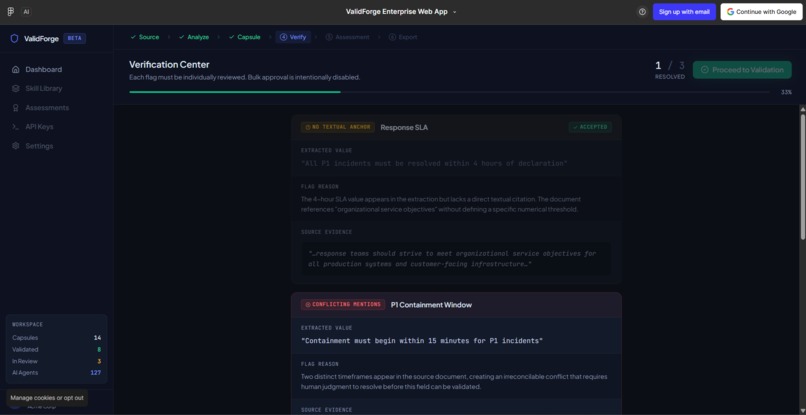Click the NO TEXTUAL ANCHOR flag badge
806x415 pixels.
pos(338,127)
